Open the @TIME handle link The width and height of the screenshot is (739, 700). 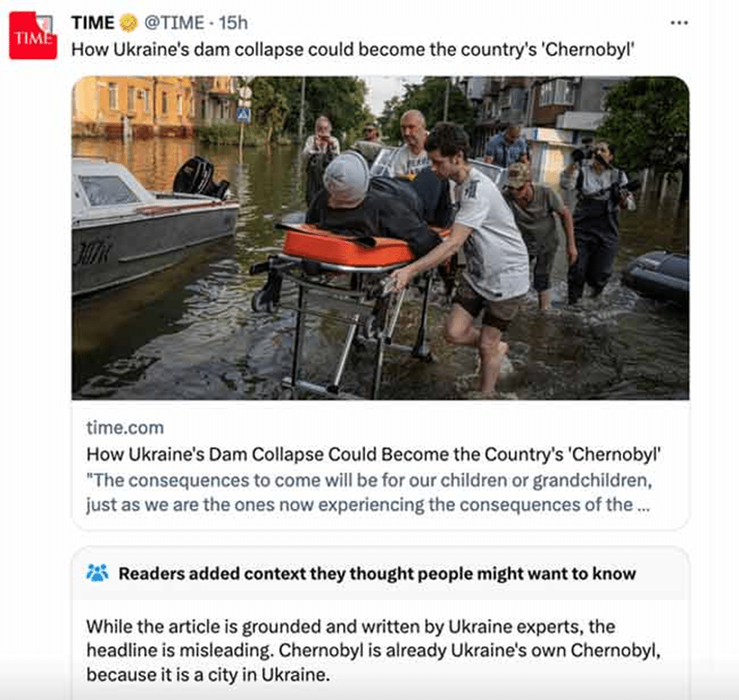pos(174,23)
